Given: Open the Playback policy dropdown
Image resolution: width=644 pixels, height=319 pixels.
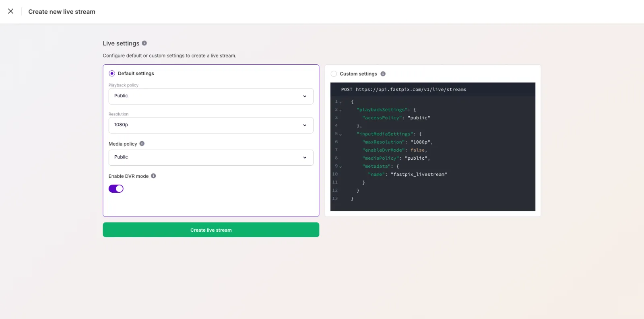Looking at the screenshot, I should (x=211, y=96).
